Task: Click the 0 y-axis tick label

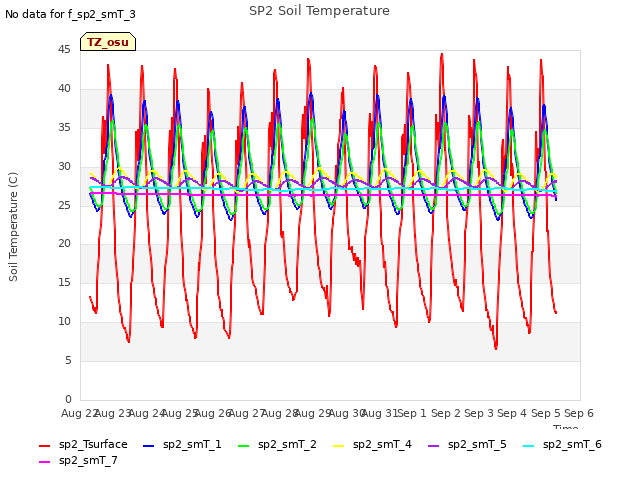Action: click(x=68, y=399)
